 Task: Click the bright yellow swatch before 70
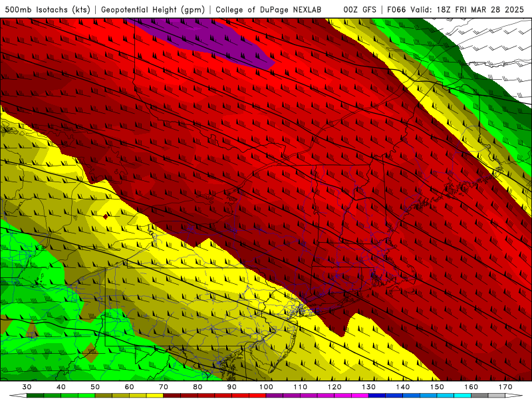155,396
